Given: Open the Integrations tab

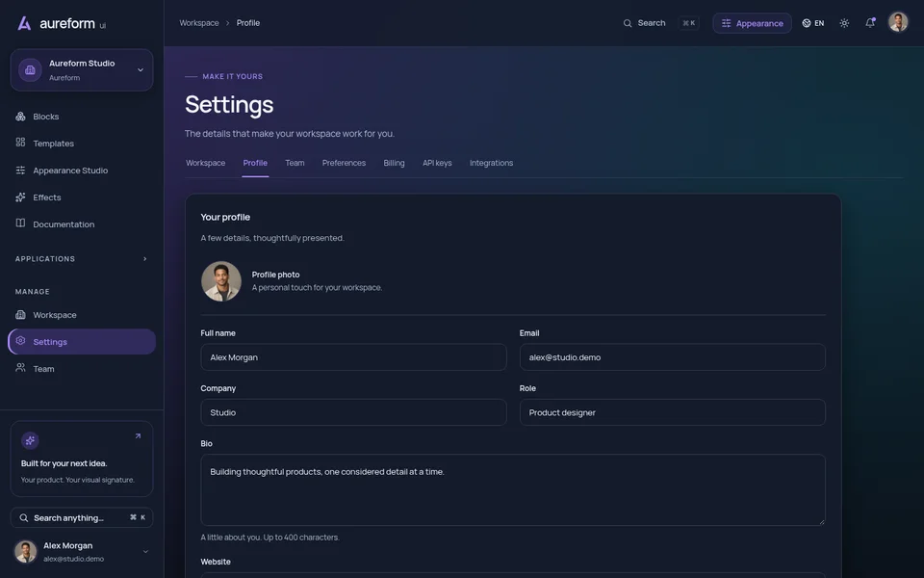Looking at the screenshot, I should point(491,163).
